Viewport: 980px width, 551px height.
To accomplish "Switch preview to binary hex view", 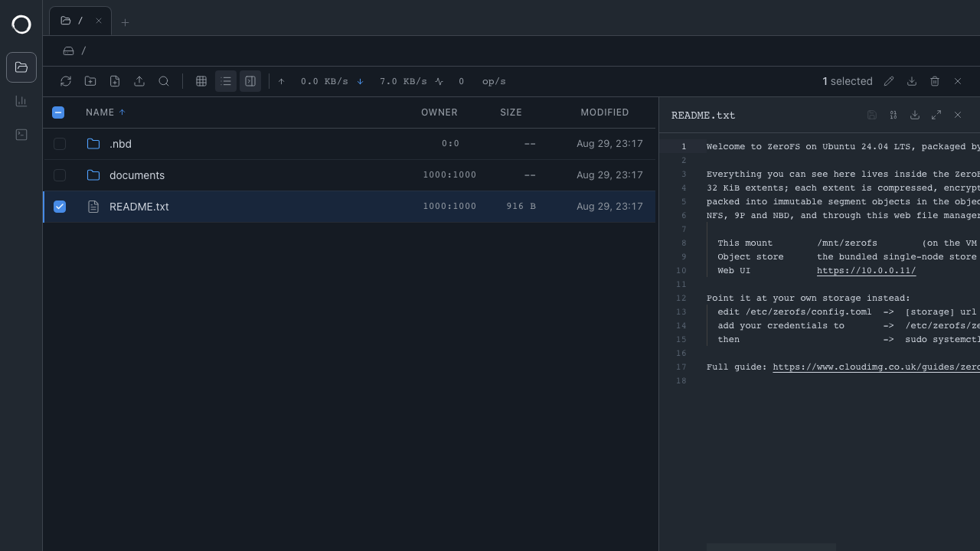I will 893,115.
